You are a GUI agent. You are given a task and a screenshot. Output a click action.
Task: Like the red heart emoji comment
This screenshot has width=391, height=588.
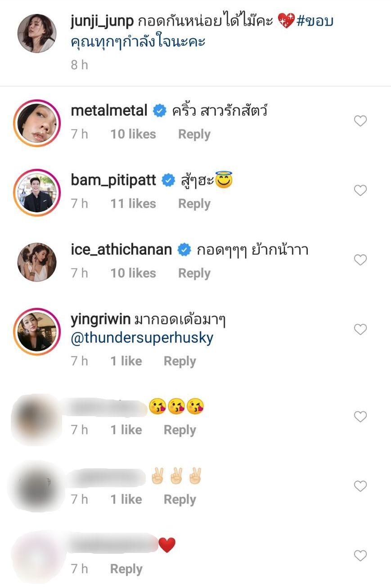click(x=360, y=556)
